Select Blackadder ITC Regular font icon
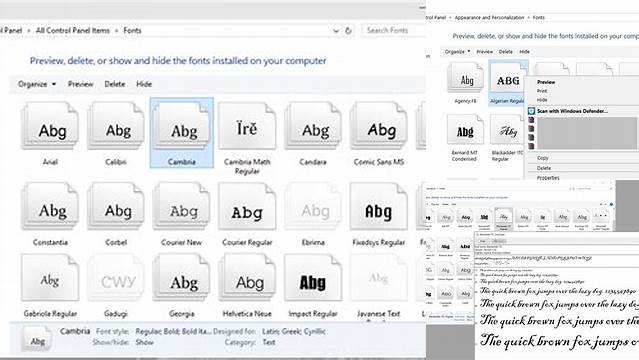 pyautogui.click(x=507, y=130)
